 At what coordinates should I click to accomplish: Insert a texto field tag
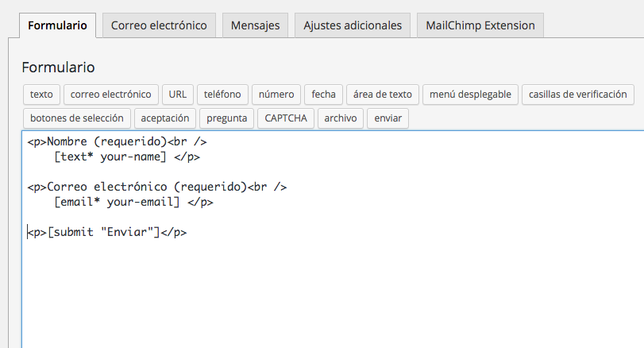41,95
